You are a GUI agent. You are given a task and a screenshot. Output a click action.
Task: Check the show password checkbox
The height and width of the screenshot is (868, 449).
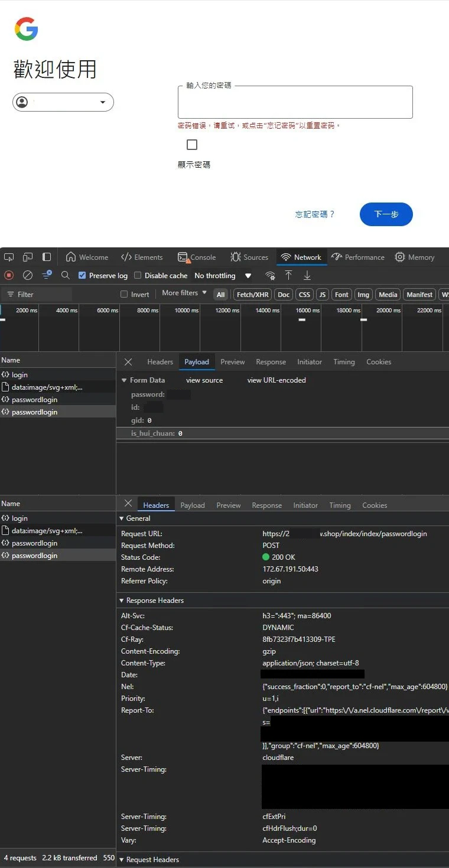click(191, 145)
